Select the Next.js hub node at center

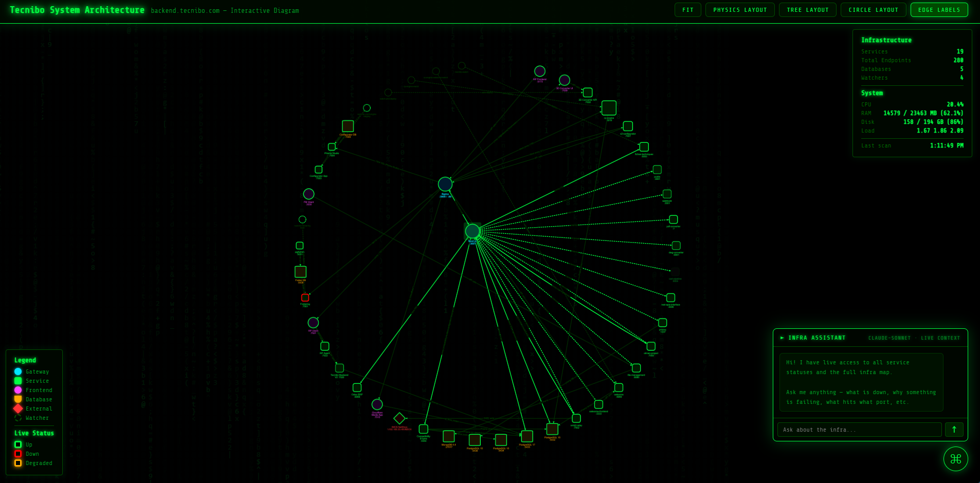[x=473, y=231]
